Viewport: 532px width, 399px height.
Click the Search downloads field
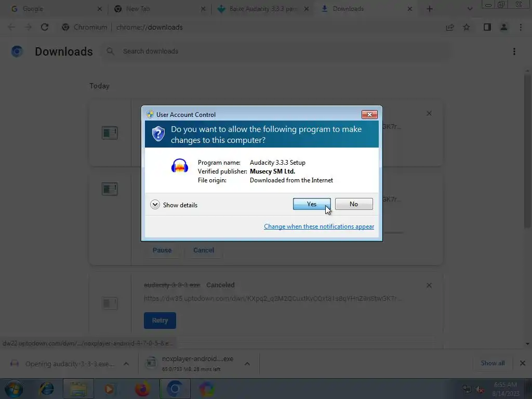click(276, 51)
